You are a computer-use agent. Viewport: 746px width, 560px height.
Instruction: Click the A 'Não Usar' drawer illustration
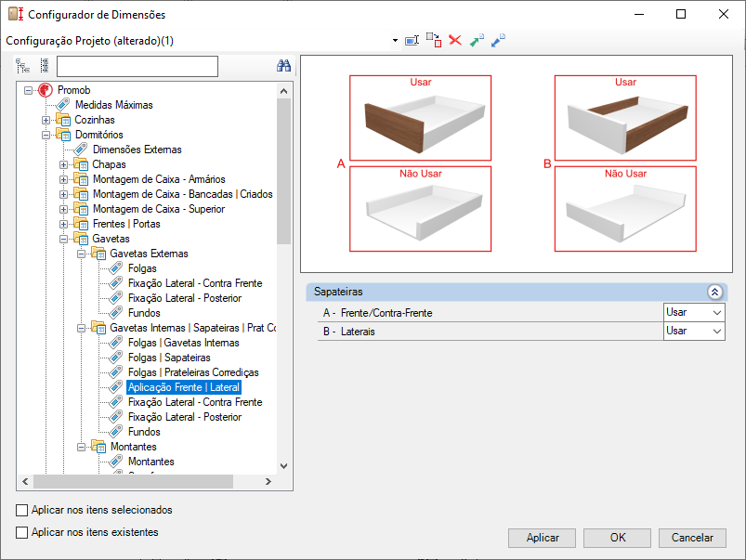click(421, 209)
